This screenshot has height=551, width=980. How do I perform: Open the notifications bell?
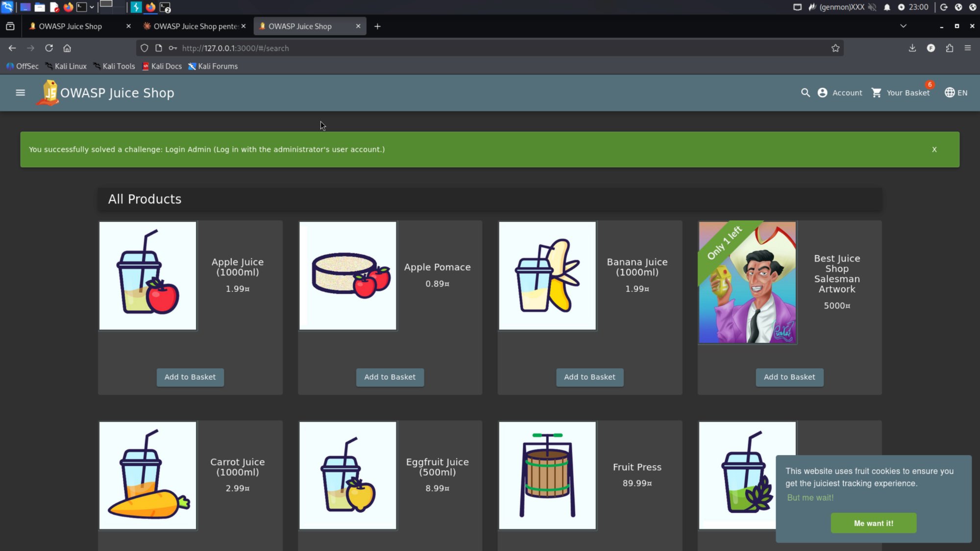[x=887, y=7]
